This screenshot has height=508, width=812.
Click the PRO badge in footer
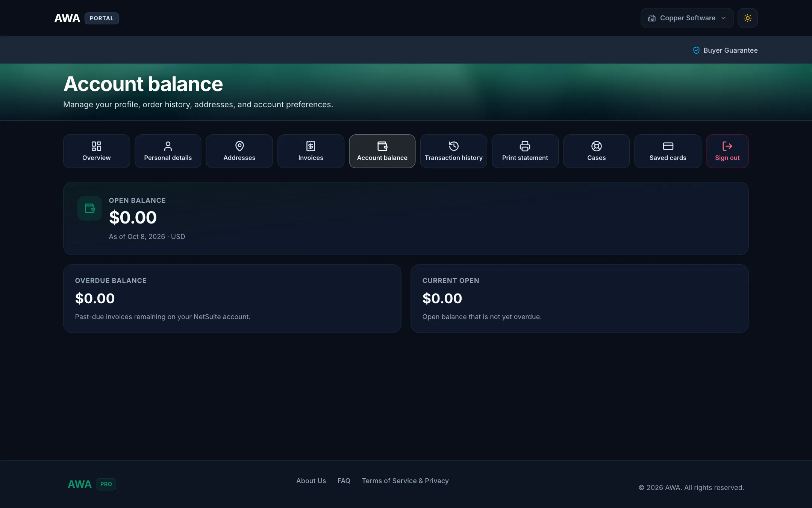tap(106, 484)
